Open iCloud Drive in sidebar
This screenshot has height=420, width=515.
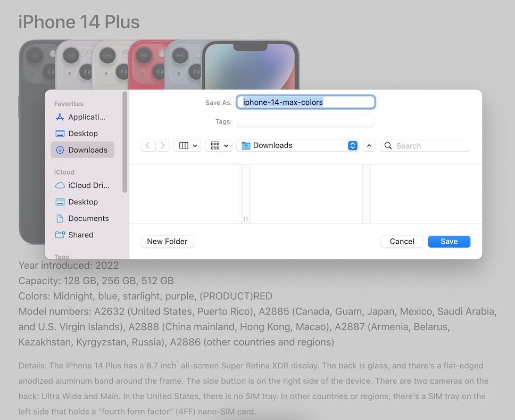click(88, 185)
